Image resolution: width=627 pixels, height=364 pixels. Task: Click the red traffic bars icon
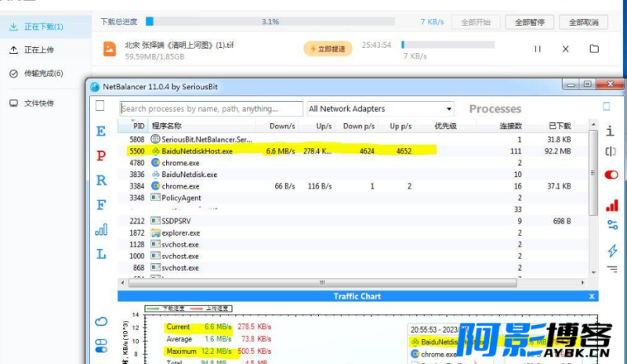pos(612,205)
